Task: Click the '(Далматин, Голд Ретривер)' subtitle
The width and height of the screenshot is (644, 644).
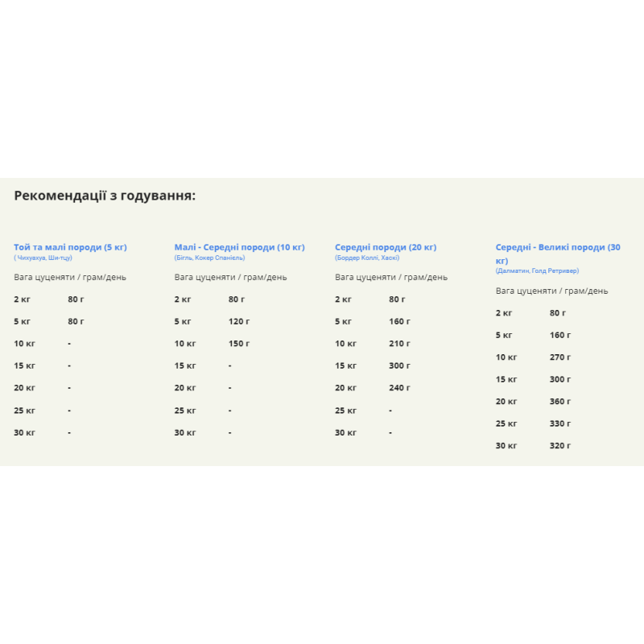Action: click(537, 270)
